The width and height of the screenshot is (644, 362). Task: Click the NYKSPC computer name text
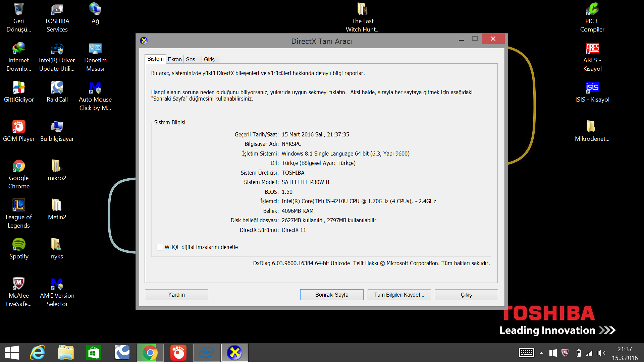(291, 144)
